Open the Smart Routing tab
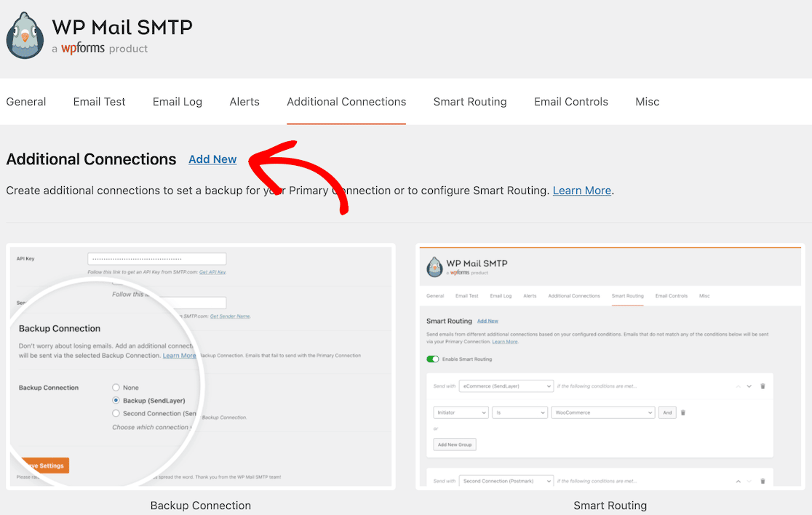This screenshot has width=812, height=515. [470, 102]
